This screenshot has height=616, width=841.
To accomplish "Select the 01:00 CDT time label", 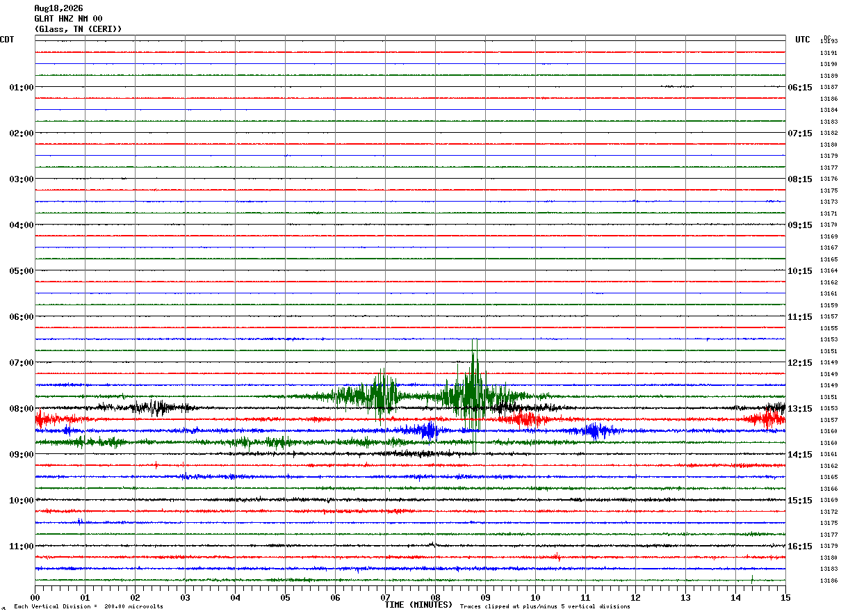I will click(21, 88).
